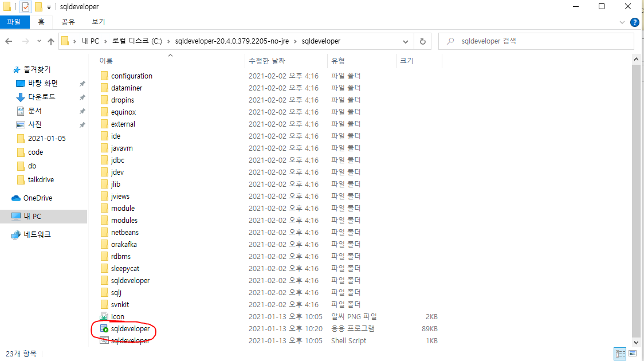Switch to details view layout button
The image size is (644, 361).
tap(620, 354)
